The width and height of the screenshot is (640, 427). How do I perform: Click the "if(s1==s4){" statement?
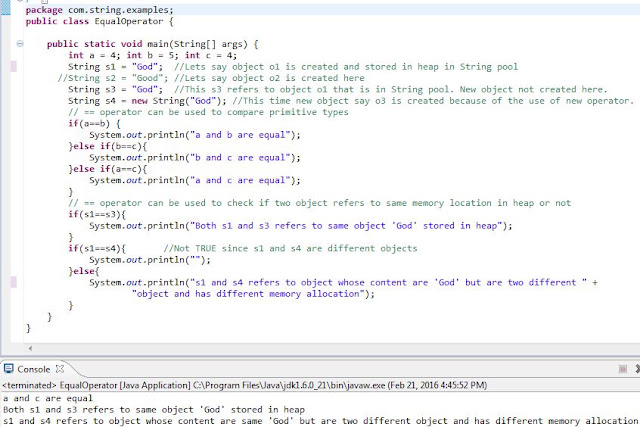tap(97, 248)
